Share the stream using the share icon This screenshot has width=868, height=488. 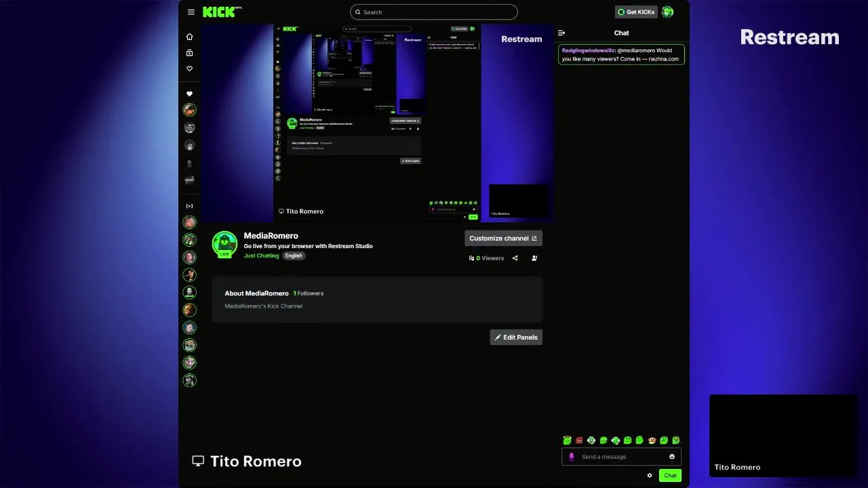click(x=515, y=258)
